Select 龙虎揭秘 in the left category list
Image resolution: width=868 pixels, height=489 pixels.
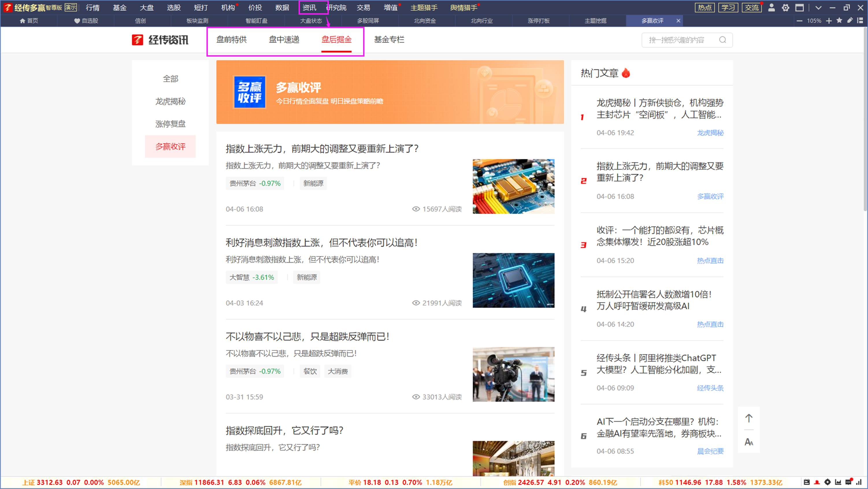(x=170, y=102)
